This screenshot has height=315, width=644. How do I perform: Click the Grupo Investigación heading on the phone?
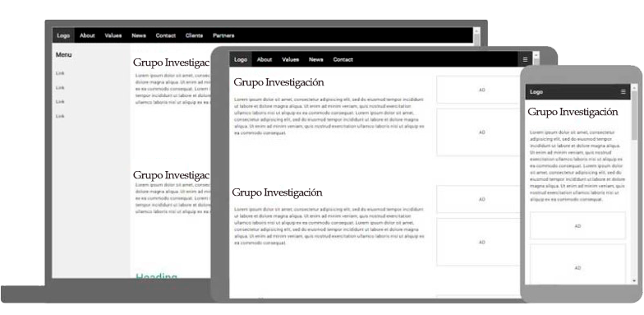(573, 112)
